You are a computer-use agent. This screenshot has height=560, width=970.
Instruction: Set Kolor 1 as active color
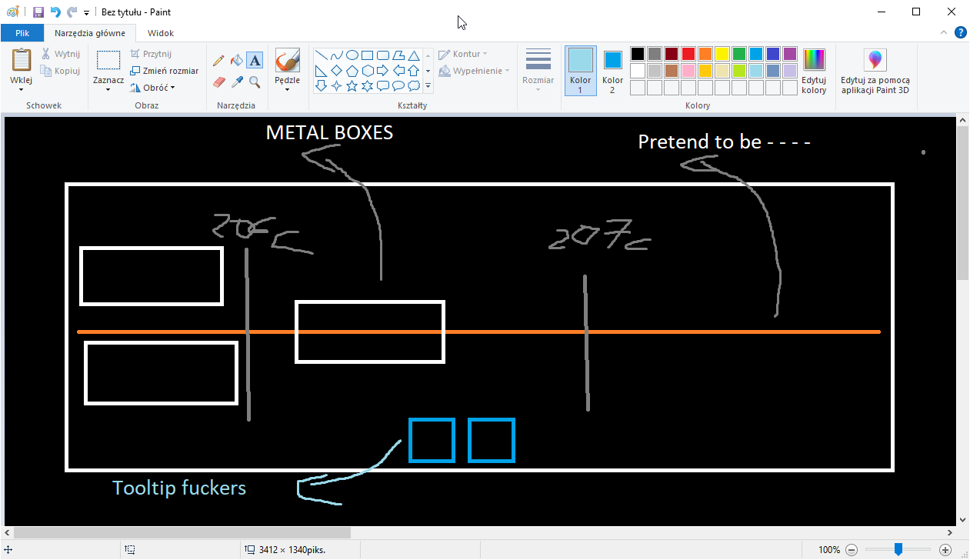(x=581, y=71)
